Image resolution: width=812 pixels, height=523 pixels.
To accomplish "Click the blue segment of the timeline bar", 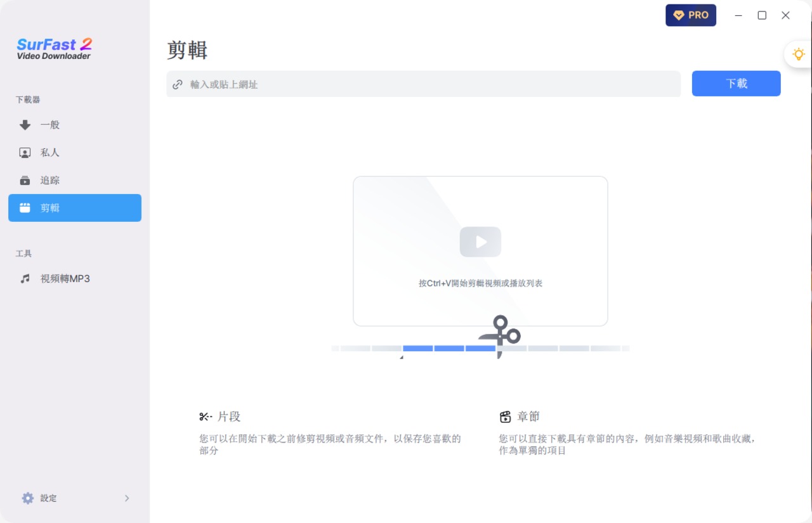I will (x=449, y=348).
